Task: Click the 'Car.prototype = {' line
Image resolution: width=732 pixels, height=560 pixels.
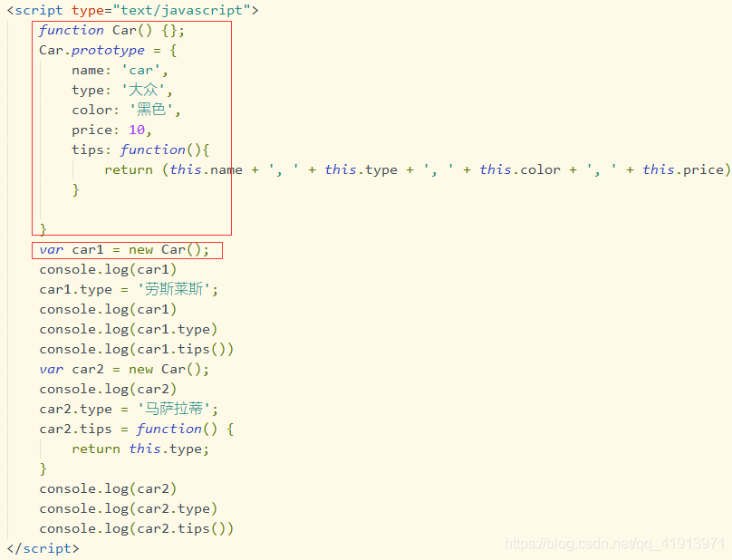Action: point(108,50)
